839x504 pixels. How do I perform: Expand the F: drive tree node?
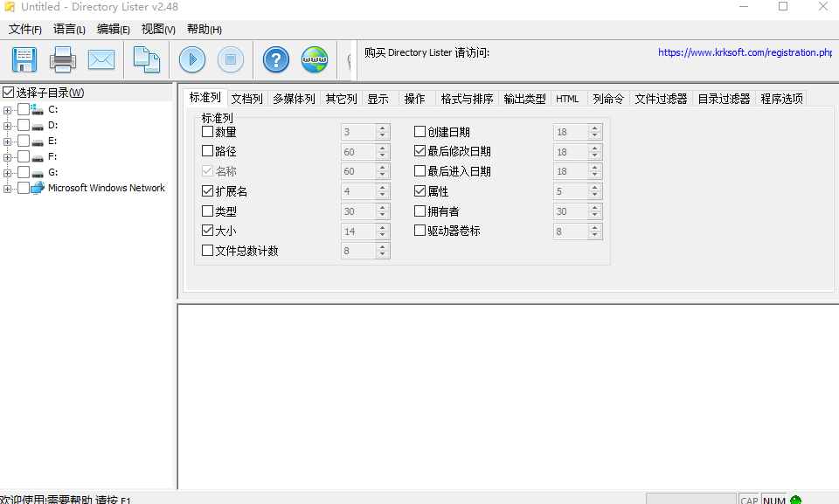7,157
